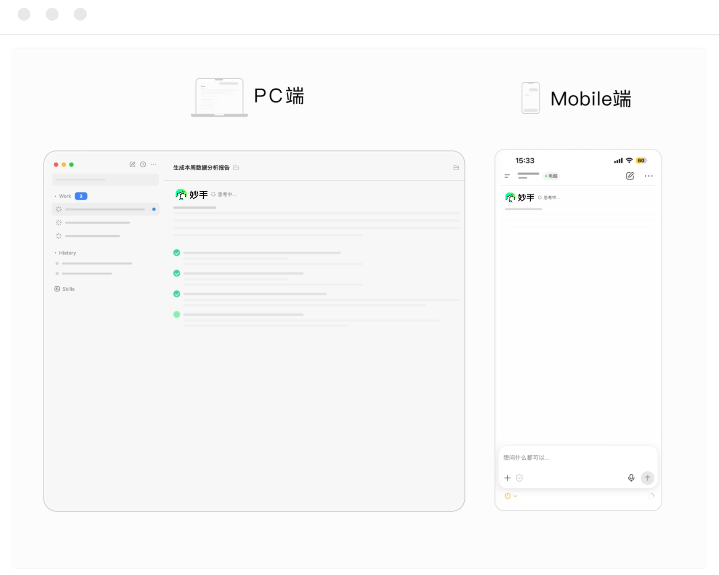Click the light green in-progress step indicator
The height and width of the screenshot is (575, 719).
(x=177, y=315)
